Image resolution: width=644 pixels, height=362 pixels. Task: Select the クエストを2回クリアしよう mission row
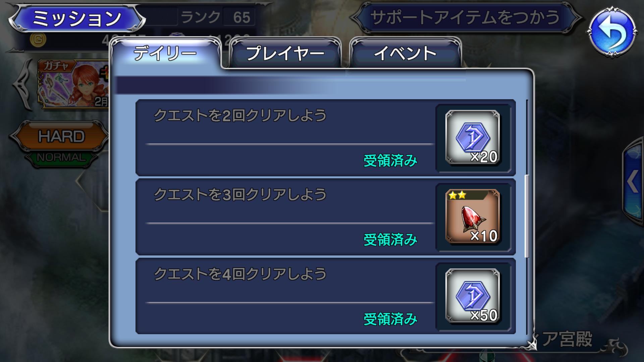(325, 138)
